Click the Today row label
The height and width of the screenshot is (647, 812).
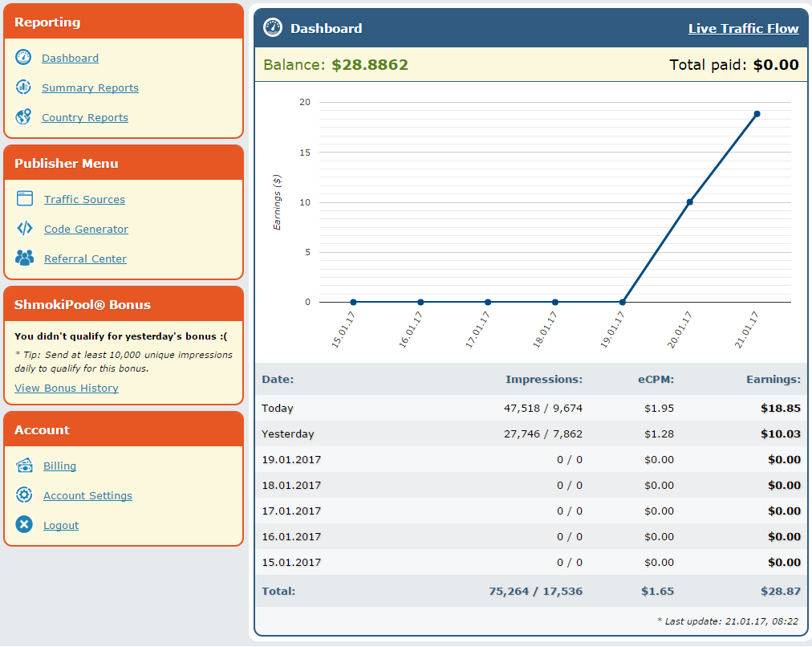pos(277,409)
